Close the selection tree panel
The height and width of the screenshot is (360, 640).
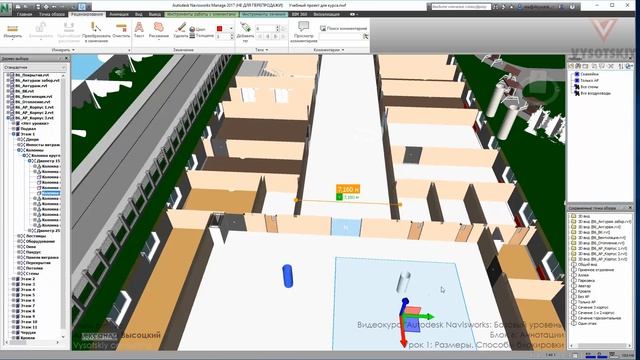67,59
